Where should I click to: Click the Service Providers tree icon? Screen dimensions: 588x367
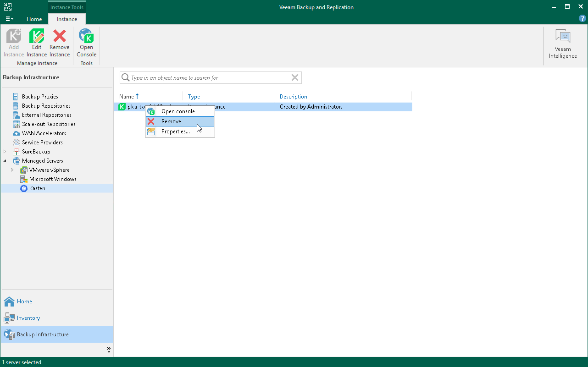coord(17,142)
